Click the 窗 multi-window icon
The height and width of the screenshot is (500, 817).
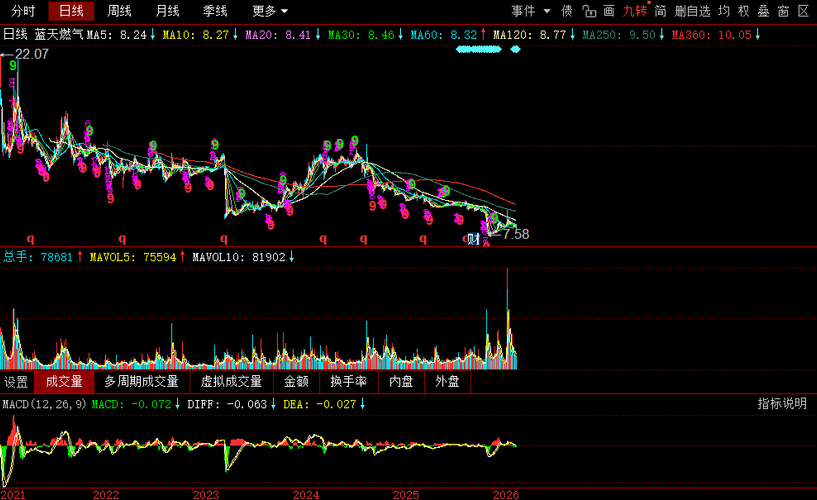(783, 11)
